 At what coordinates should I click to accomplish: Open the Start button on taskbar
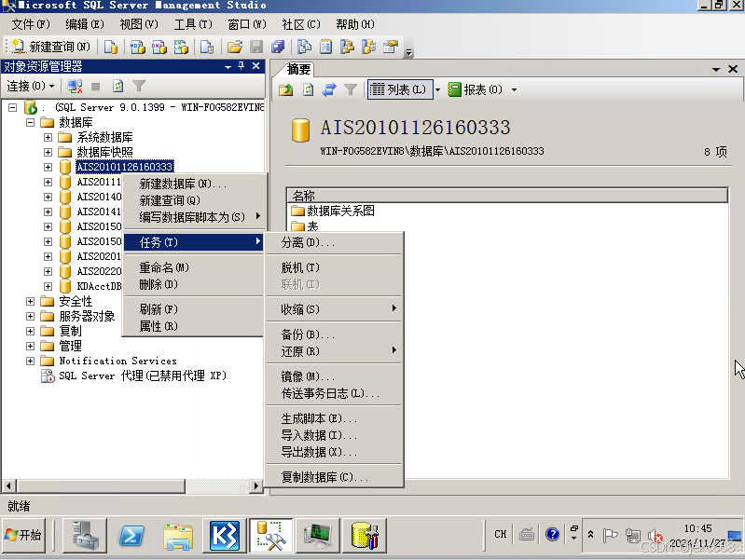[x=23, y=535]
